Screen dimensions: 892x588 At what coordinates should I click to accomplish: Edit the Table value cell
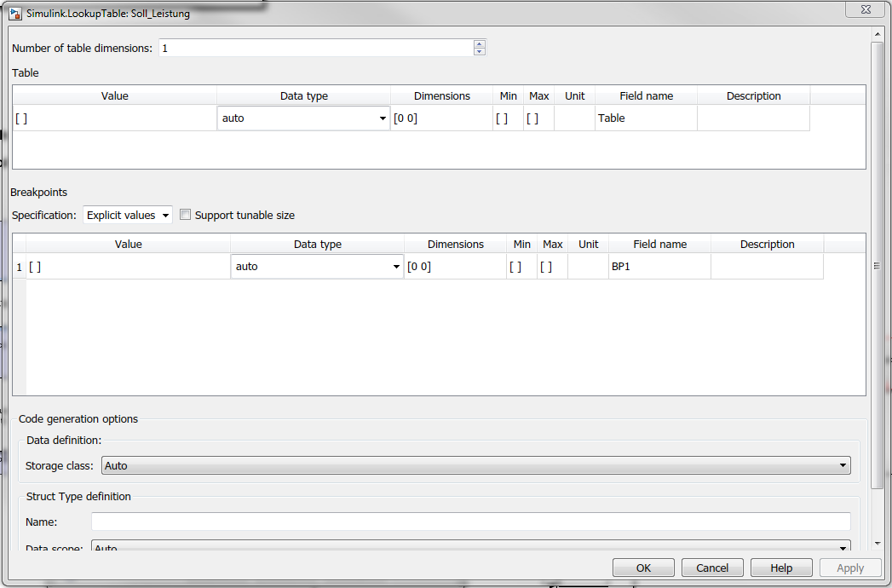115,118
